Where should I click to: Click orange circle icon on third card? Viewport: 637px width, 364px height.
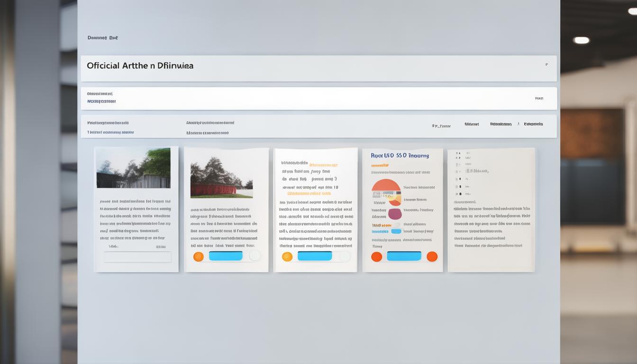pos(287,256)
